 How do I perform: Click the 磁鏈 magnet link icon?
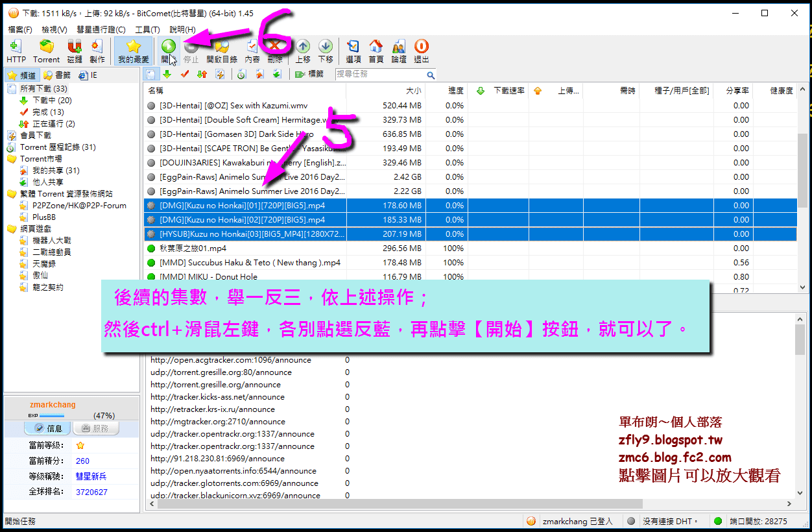(x=75, y=51)
